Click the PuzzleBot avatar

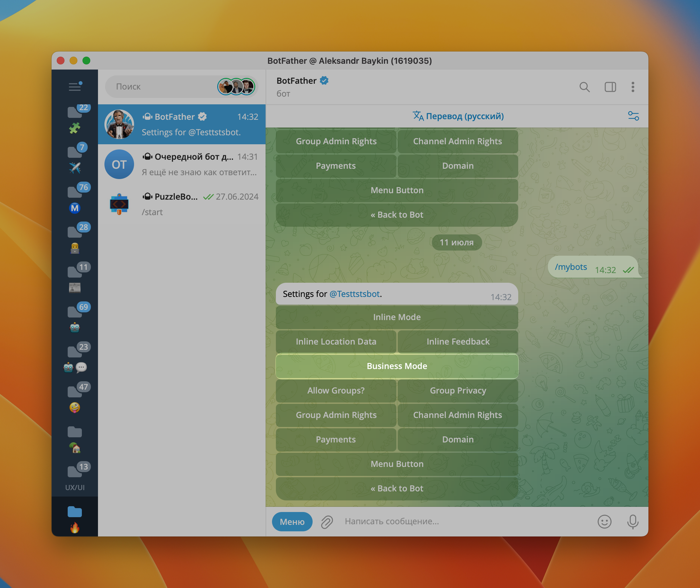click(119, 204)
